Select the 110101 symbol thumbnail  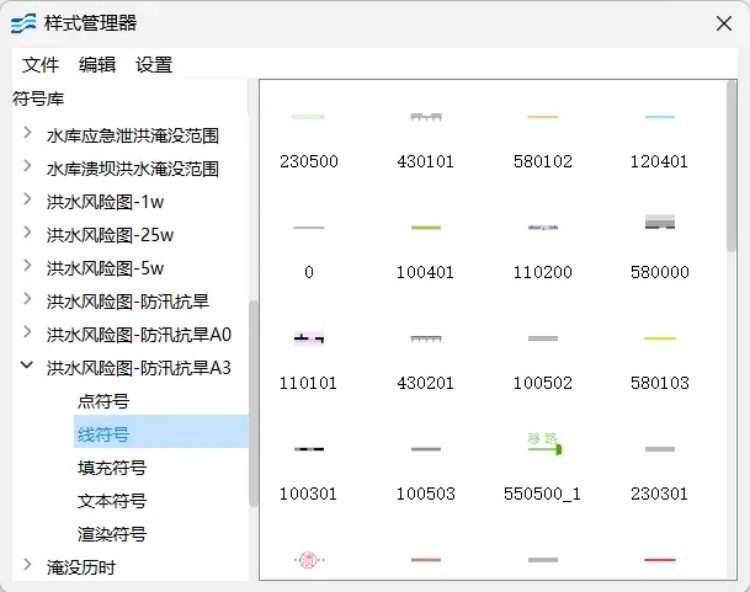[x=308, y=340]
